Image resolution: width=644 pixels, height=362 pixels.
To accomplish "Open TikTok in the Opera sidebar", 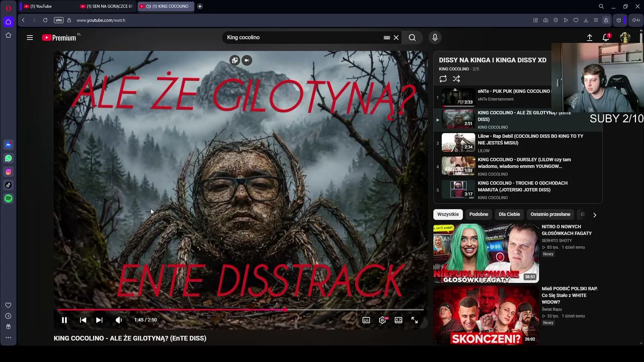I will click(8, 185).
